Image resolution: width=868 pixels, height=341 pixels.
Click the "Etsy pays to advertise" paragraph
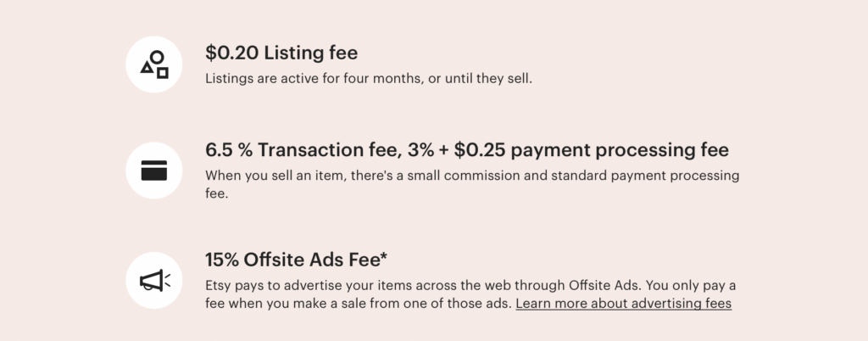coord(470,294)
